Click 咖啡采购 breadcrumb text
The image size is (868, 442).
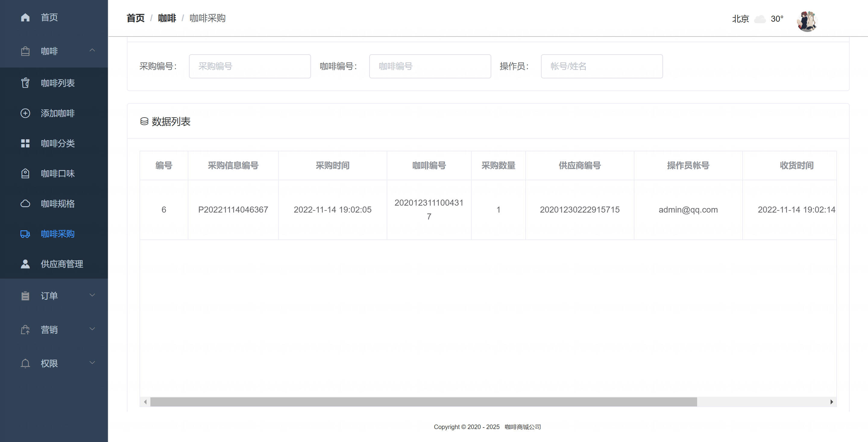[x=208, y=18]
